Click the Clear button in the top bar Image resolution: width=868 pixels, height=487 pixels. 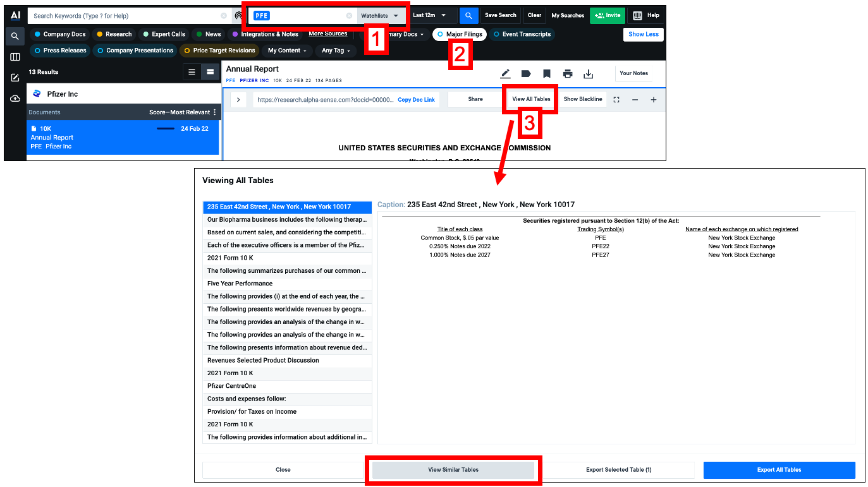pos(534,15)
